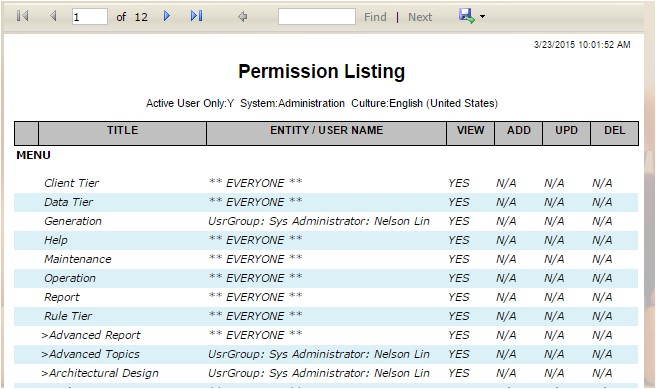Select the Operation row title
656x389 pixels.
point(70,278)
